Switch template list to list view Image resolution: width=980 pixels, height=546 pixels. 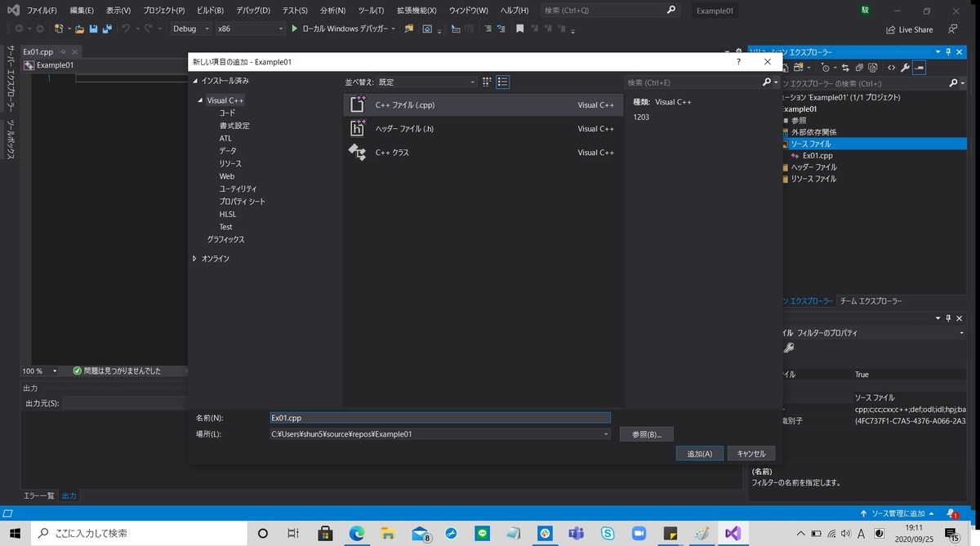pos(503,82)
